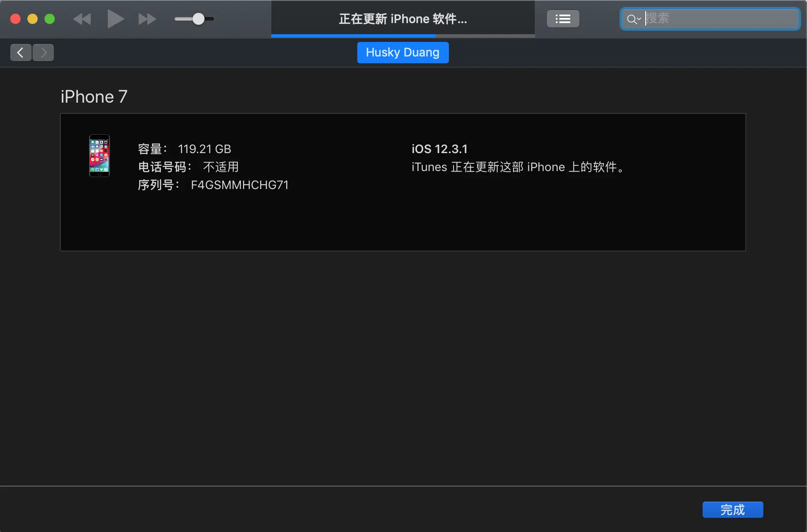Go back with the left chevron
This screenshot has height=532, width=807.
21,53
